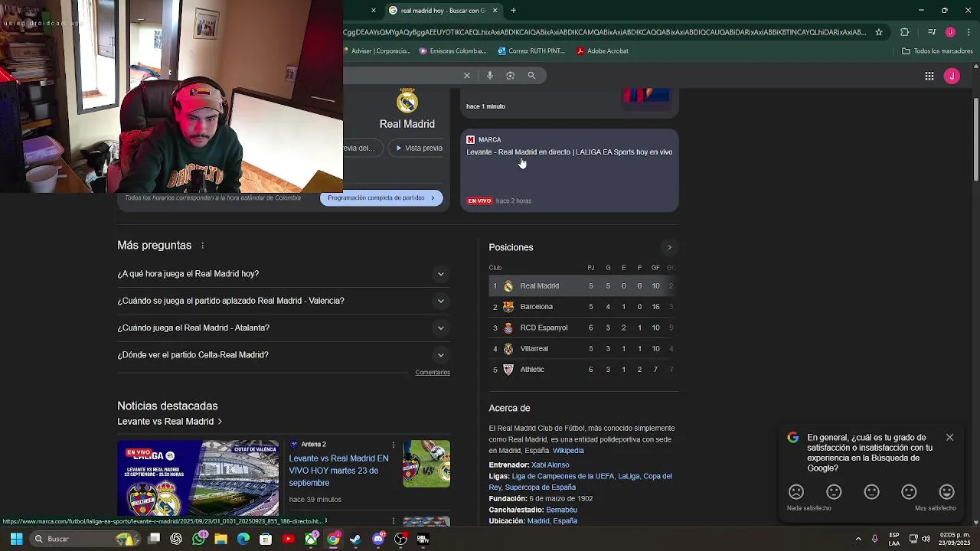Open Google apps grid
Screen dimensions: 980x551
point(929,76)
